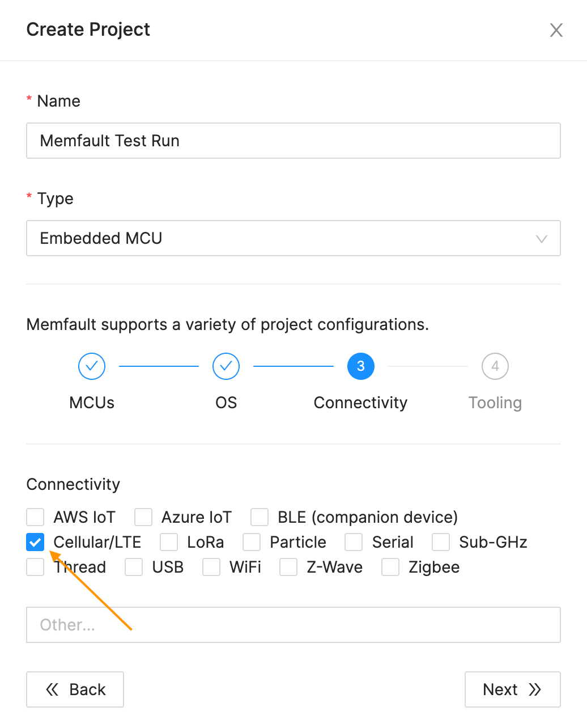Tick the BLE (companion device) checkbox

(x=260, y=517)
